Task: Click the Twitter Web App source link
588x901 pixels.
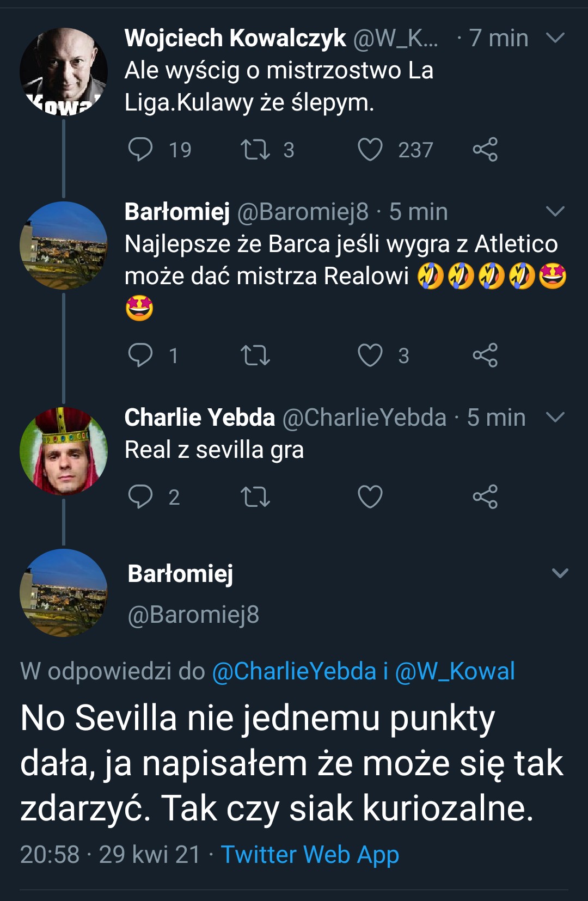Action: tap(310, 854)
